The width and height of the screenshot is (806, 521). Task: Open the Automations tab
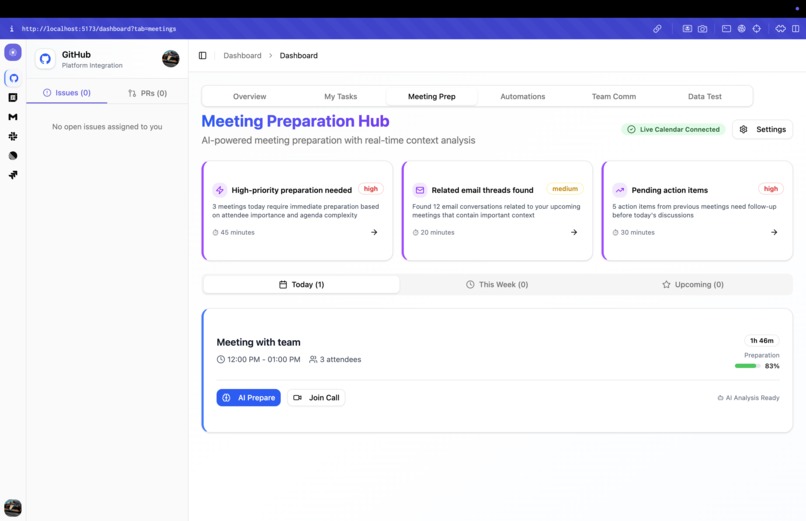point(523,97)
